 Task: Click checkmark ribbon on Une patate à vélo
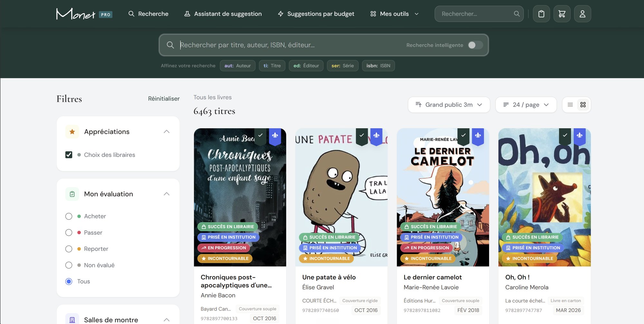pos(362,137)
